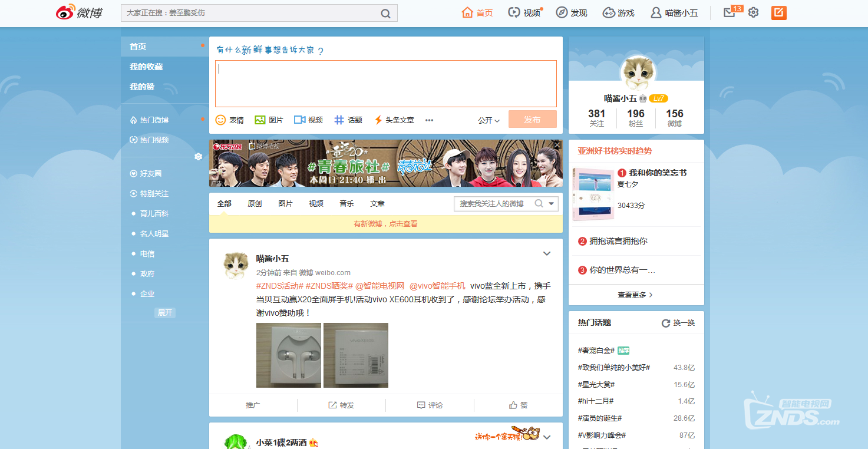Select 首页 in the left sidebar
The height and width of the screenshot is (449, 868).
[165, 47]
